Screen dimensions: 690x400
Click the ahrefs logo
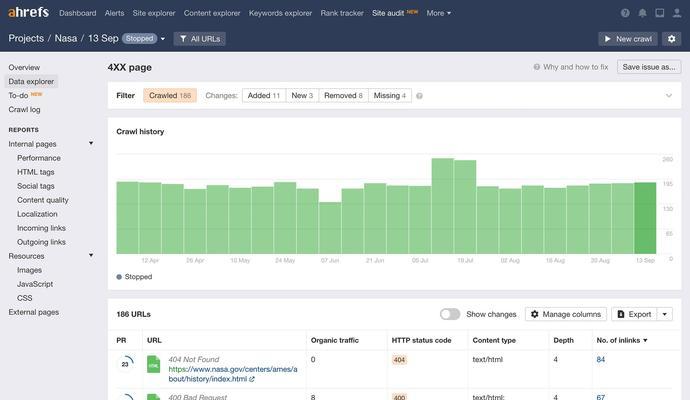click(x=29, y=12)
